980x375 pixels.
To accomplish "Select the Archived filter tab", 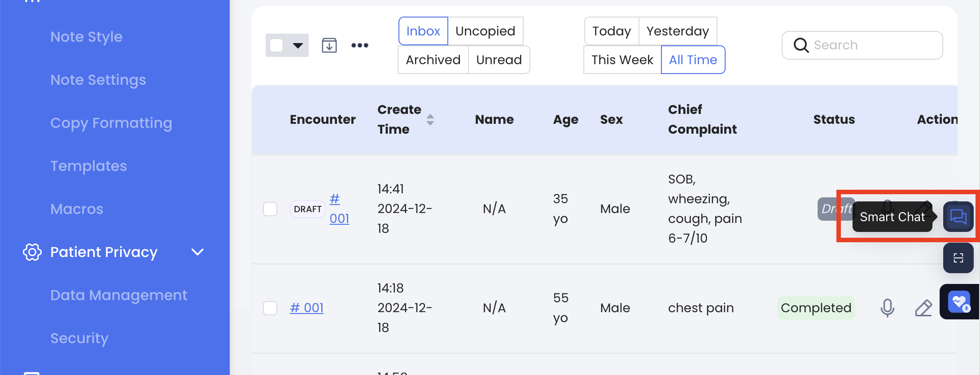I will 433,60.
